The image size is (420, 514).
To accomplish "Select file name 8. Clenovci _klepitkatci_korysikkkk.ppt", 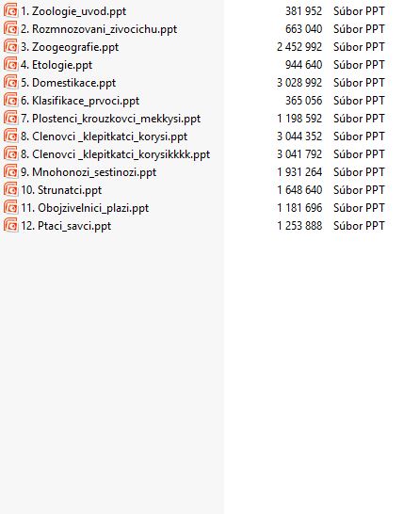I will 116,154.
